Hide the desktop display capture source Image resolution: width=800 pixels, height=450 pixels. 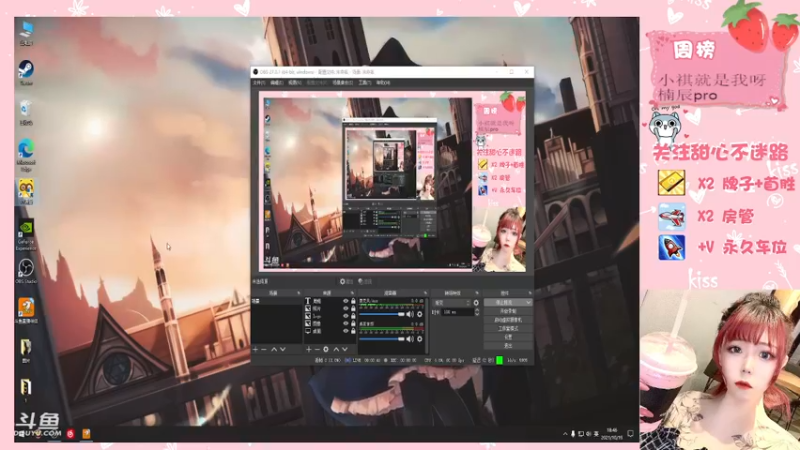(x=345, y=331)
